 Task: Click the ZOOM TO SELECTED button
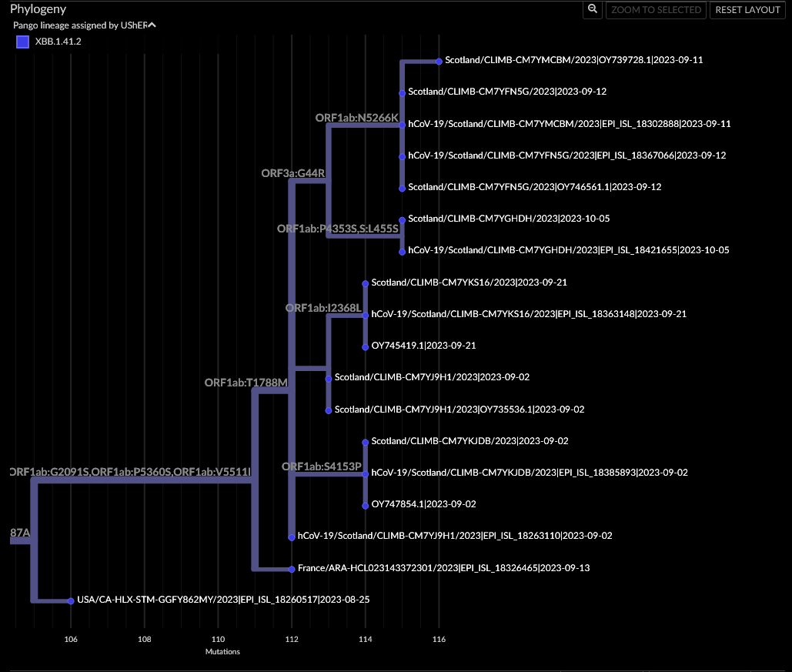click(656, 10)
